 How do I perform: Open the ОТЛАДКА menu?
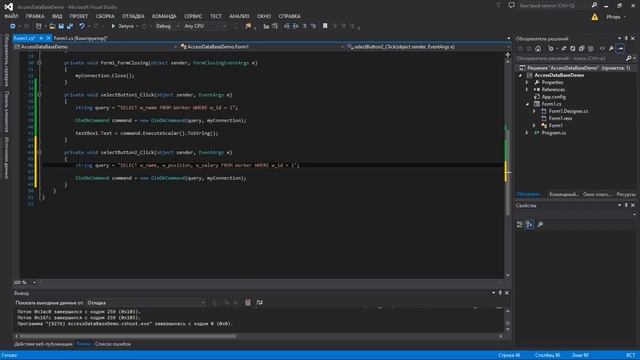[x=133, y=16]
